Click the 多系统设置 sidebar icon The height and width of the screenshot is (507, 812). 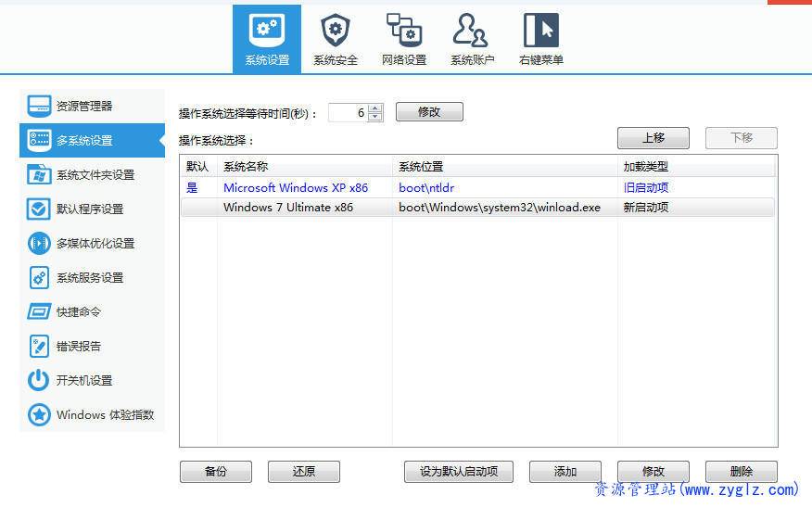point(39,140)
